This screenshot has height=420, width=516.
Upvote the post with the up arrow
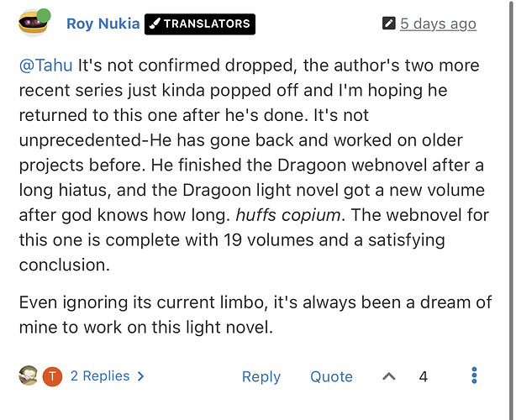click(389, 376)
